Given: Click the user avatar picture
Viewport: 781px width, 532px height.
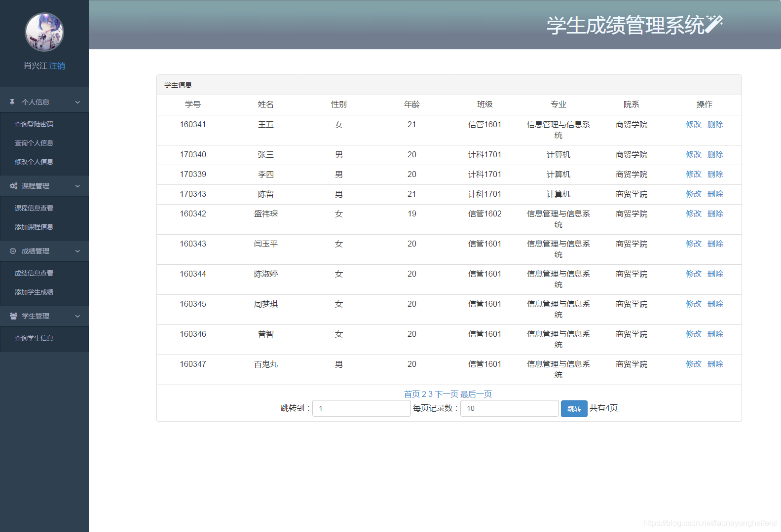Looking at the screenshot, I should click(44, 32).
